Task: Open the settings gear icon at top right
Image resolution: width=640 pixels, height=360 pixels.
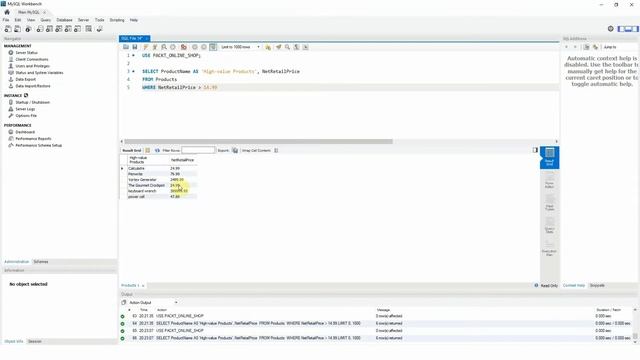Action: pos(611,29)
